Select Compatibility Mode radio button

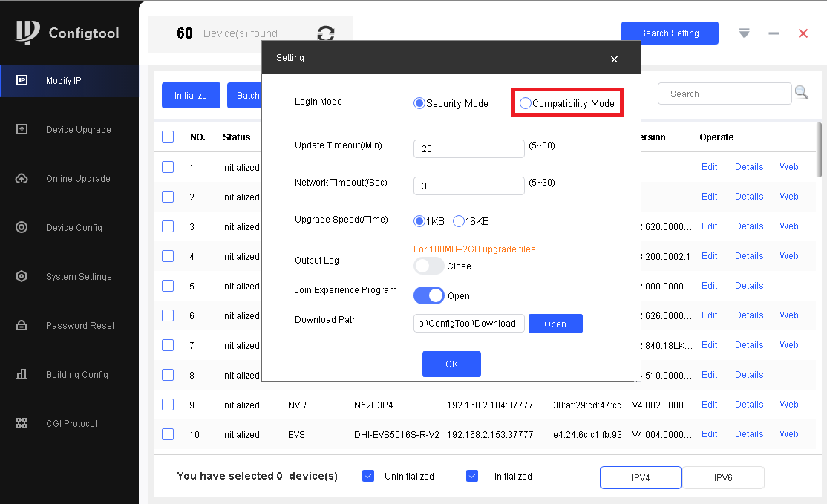click(526, 103)
